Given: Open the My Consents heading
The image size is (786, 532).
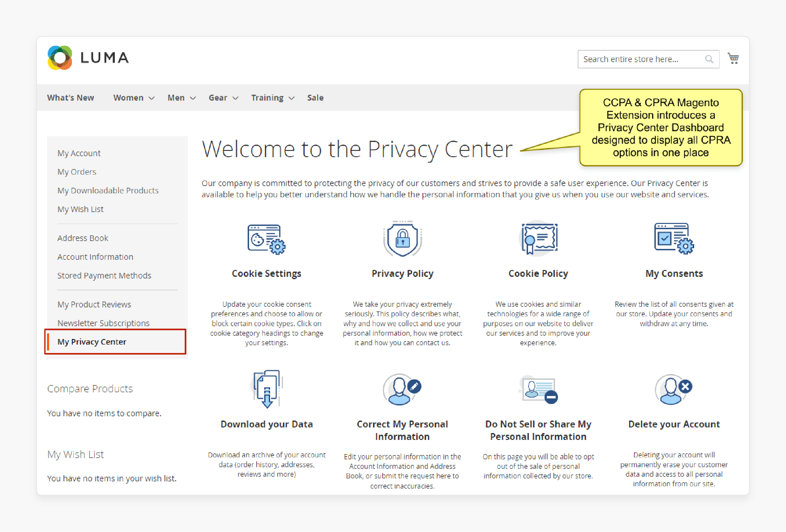Looking at the screenshot, I should pos(674,274).
